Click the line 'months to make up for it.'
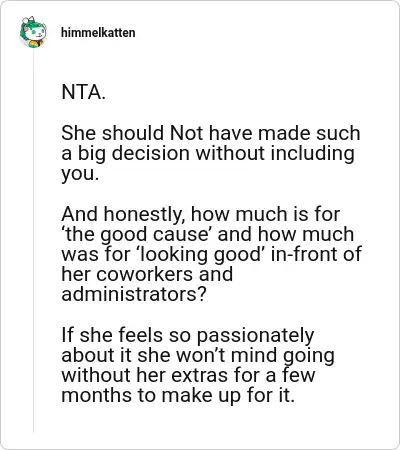400x450 pixels. [178, 396]
